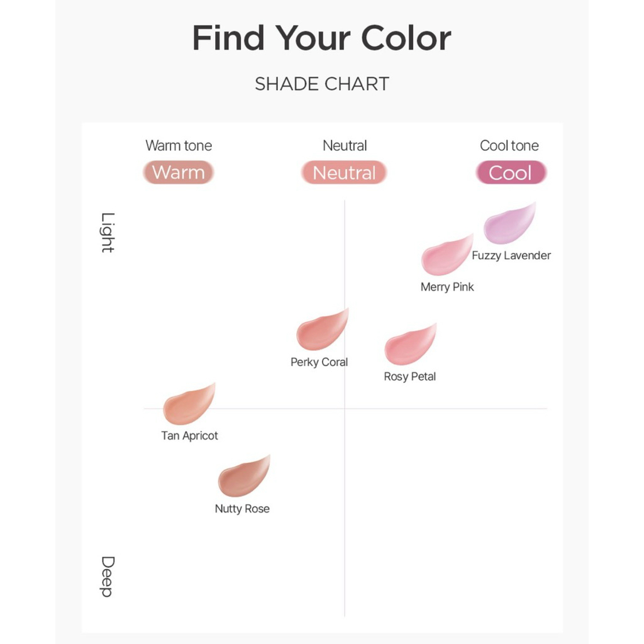The image size is (644, 644).
Task: Select the Nutty Rose color swatch
Action: (243, 477)
